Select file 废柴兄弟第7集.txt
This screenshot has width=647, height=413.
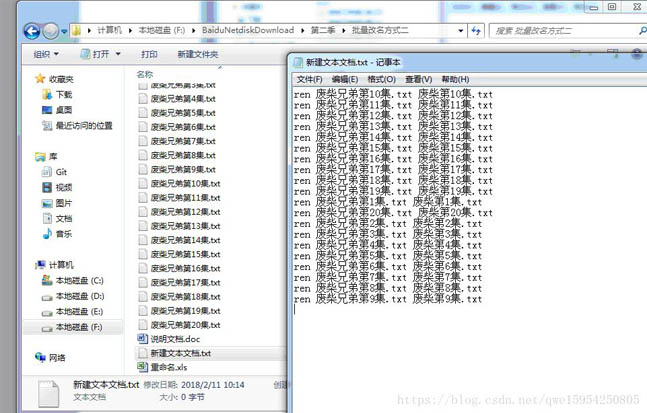click(177, 141)
